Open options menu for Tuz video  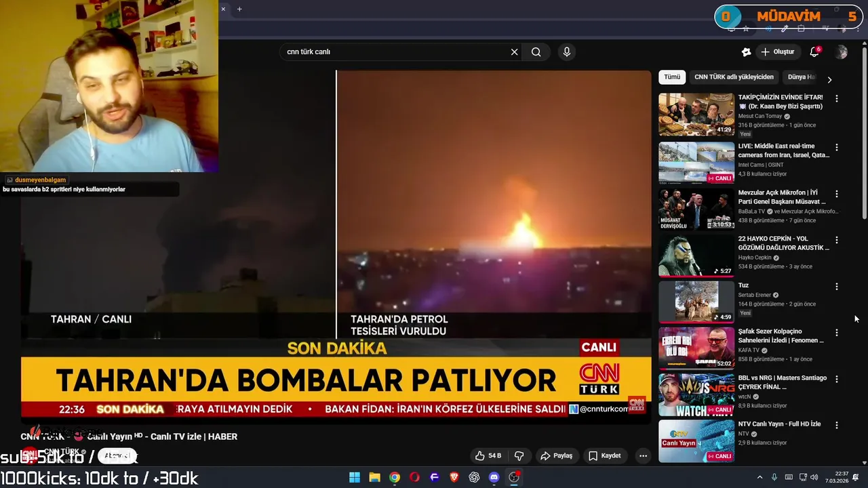pos(836,287)
